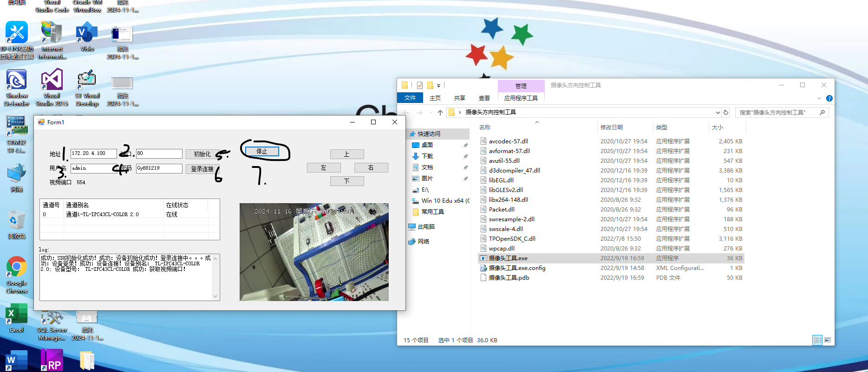Click the search magnifier in Explorer
The width and height of the screenshot is (868, 372).
[822, 112]
